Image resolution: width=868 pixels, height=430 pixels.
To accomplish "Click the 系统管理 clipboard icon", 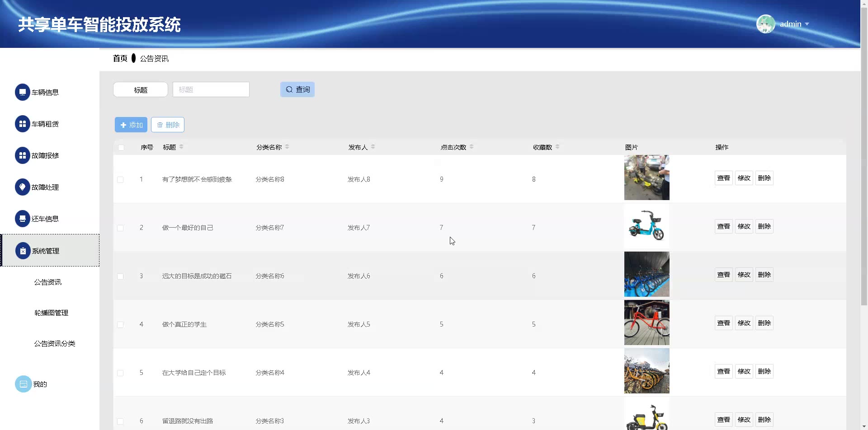I will [23, 251].
